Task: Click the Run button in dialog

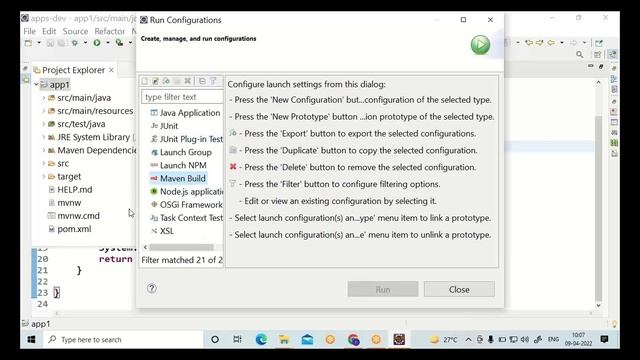Action: pos(383,289)
